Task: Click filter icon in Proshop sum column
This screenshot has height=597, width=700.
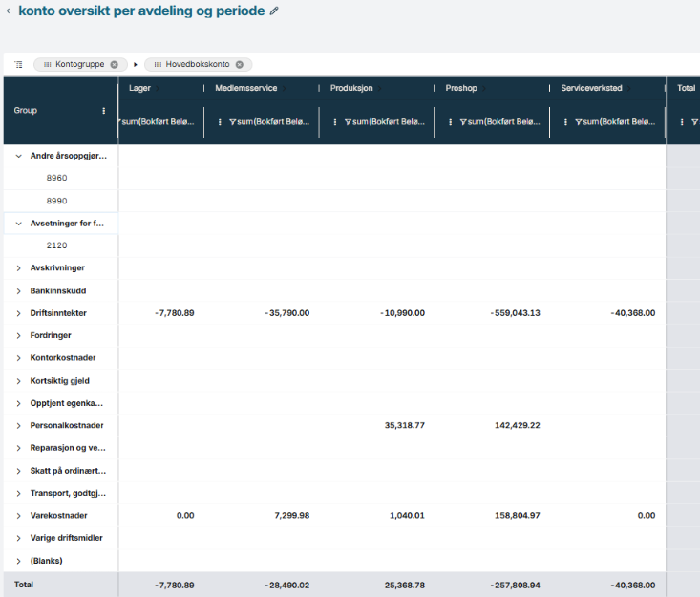Action: [462, 122]
